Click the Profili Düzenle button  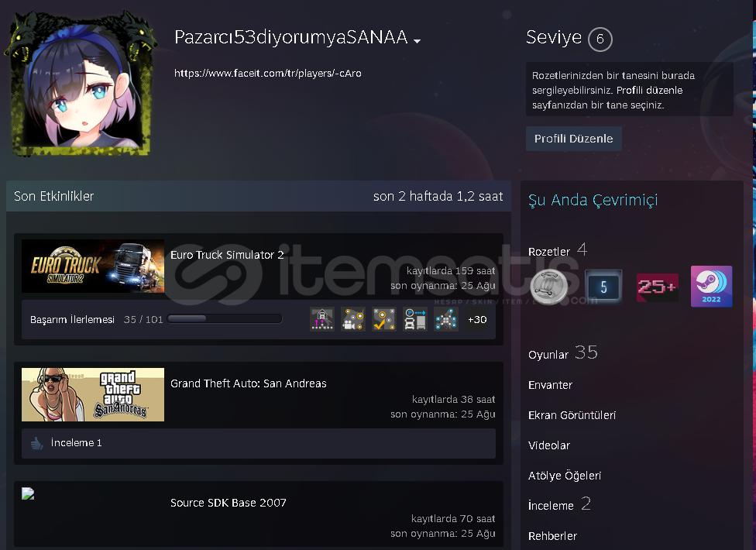(574, 139)
